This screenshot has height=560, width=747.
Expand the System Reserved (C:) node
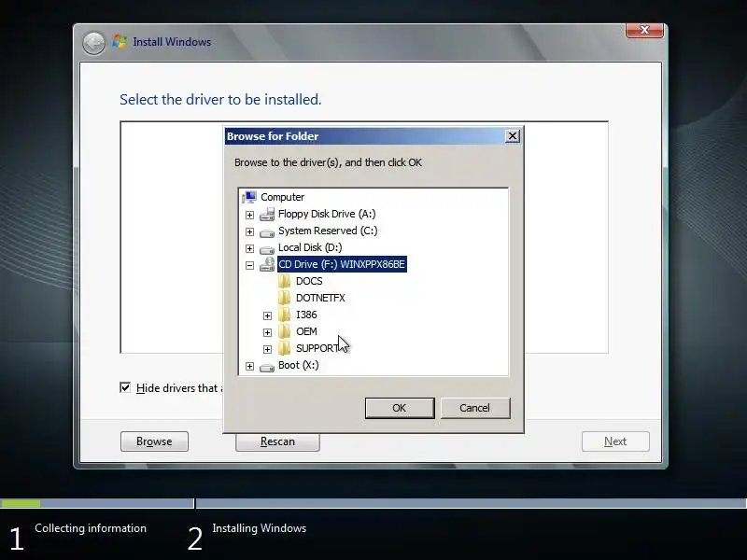pyautogui.click(x=249, y=231)
